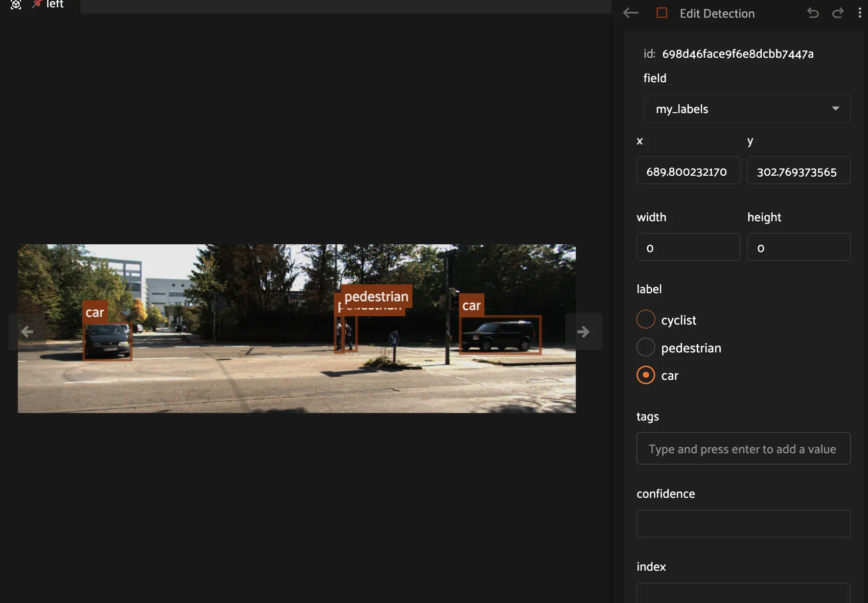The height and width of the screenshot is (603, 868).
Task: Select the cyclist label radio button
Action: point(645,320)
